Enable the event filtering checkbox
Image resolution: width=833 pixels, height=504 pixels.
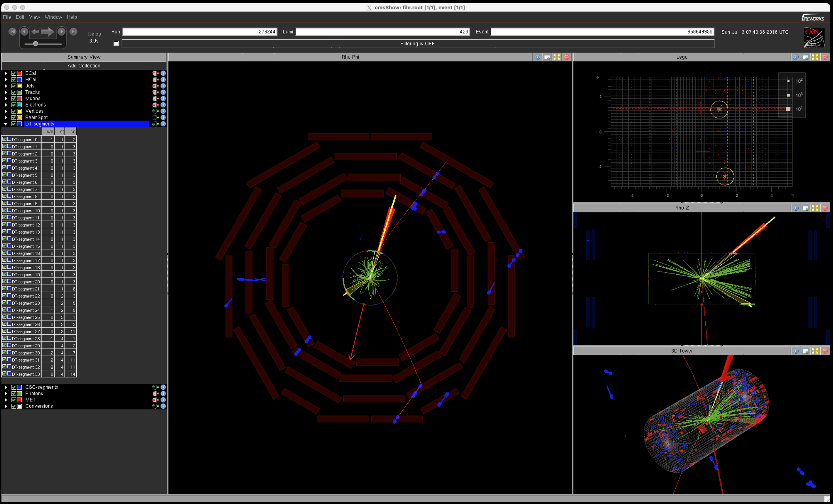116,44
